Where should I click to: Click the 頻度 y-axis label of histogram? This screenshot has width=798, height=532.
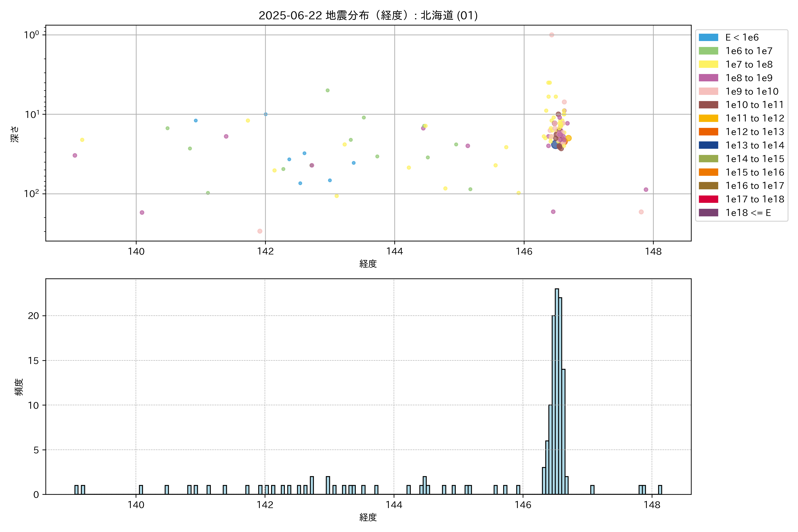(19, 387)
